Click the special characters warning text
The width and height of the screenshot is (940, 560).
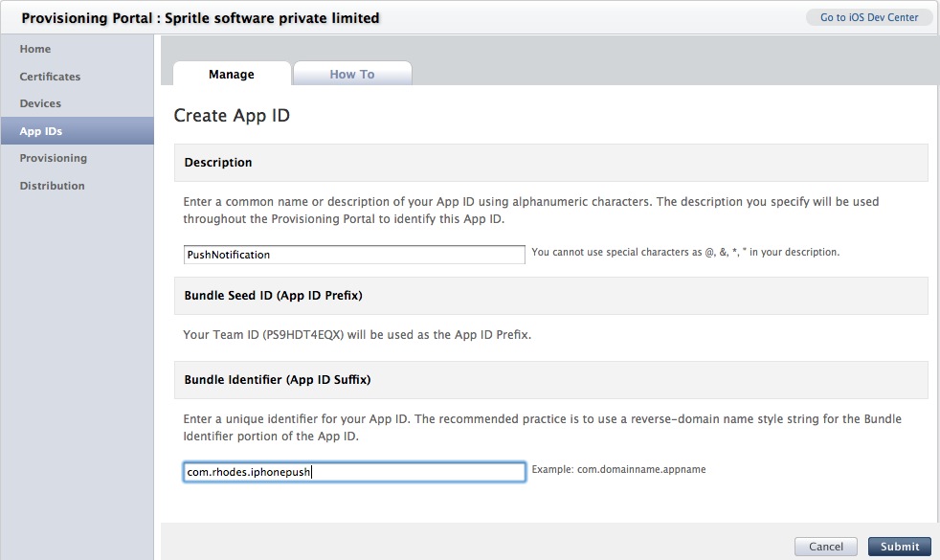coord(685,253)
